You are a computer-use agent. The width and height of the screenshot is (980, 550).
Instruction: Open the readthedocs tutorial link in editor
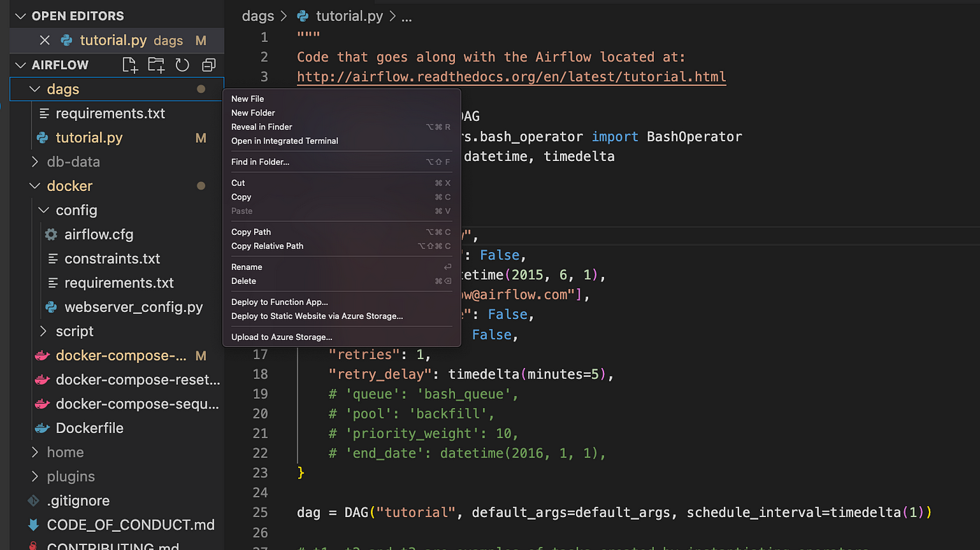point(512,77)
